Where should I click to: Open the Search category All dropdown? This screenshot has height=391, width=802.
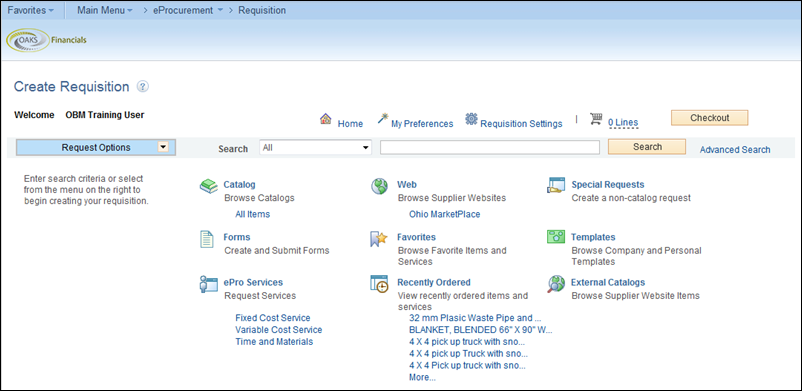click(315, 147)
